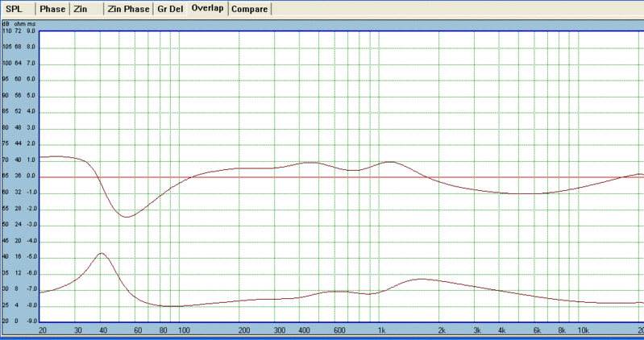Click the 'dB' unit header label
Viewport: 644px width, 340px height.
coord(6,24)
